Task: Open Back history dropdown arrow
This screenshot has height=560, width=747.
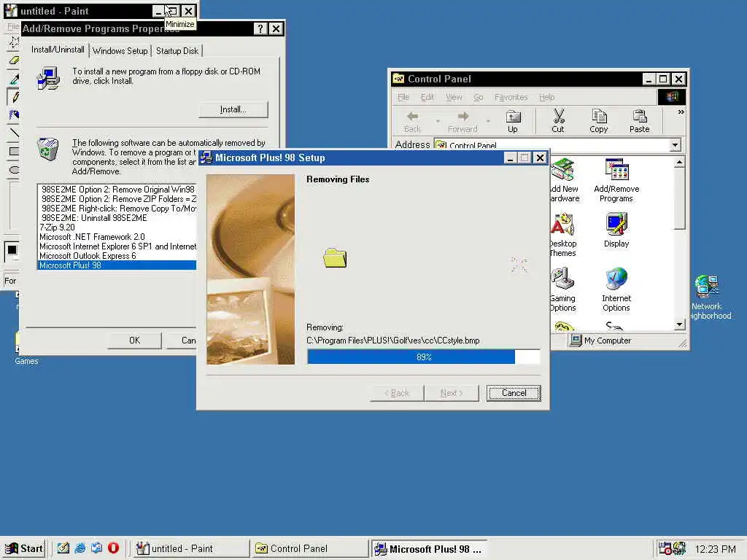Action: coord(438,121)
